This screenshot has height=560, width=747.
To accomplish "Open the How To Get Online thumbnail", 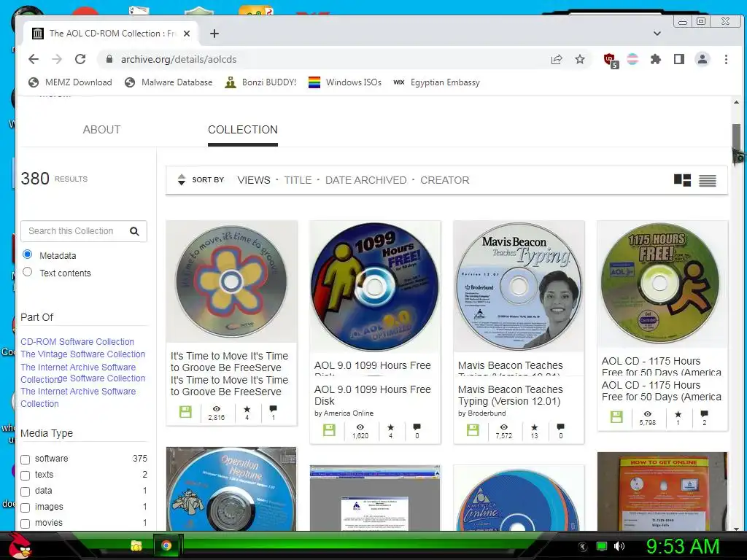I will 662,492.
